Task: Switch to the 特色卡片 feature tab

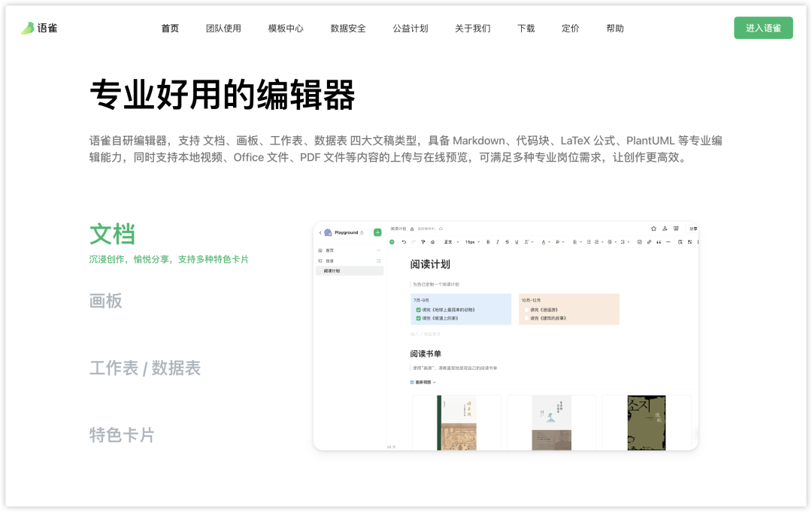Action: 123,435
